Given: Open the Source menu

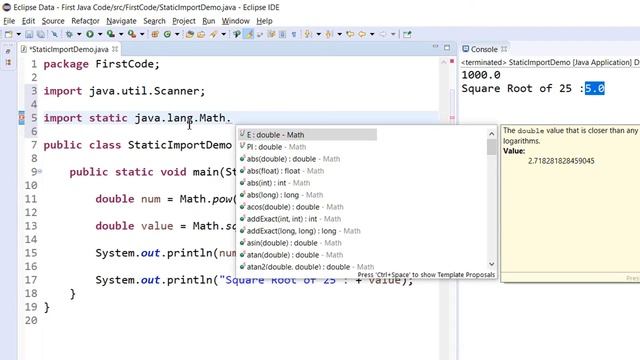Looking at the screenshot, I should [53, 21].
